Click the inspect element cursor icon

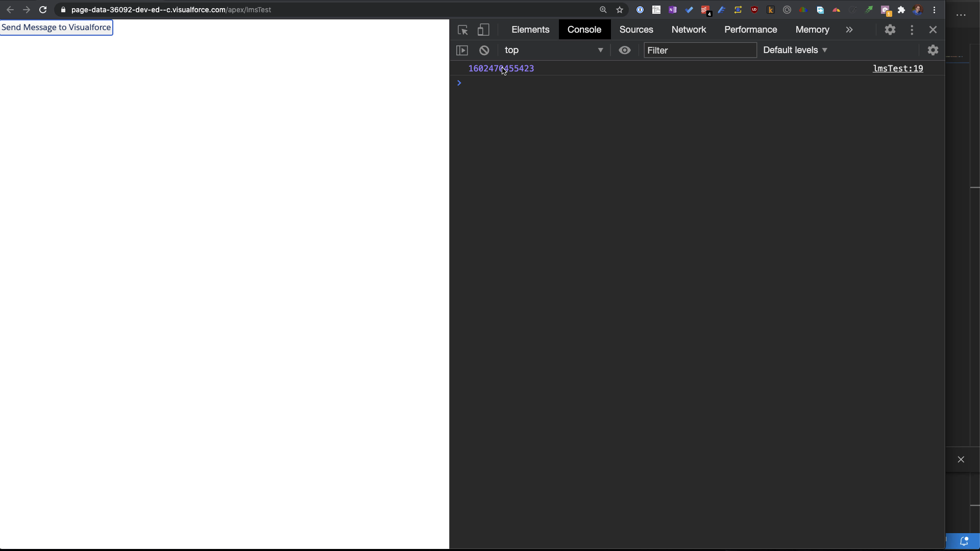click(463, 29)
